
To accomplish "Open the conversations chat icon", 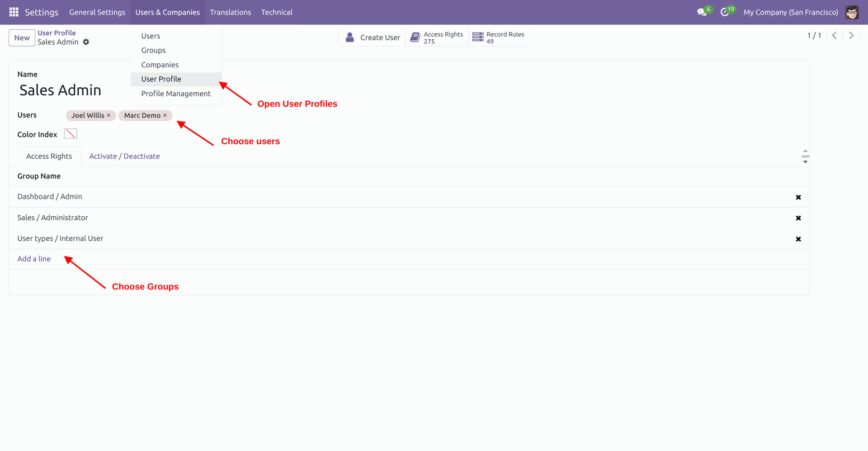I will click(702, 12).
